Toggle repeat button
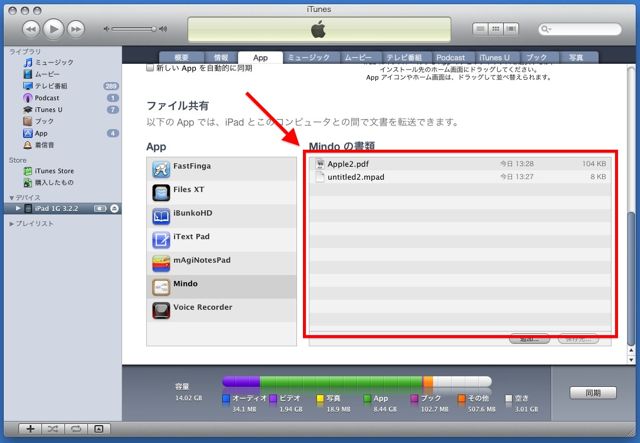The height and width of the screenshot is (443, 640). click(x=76, y=429)
